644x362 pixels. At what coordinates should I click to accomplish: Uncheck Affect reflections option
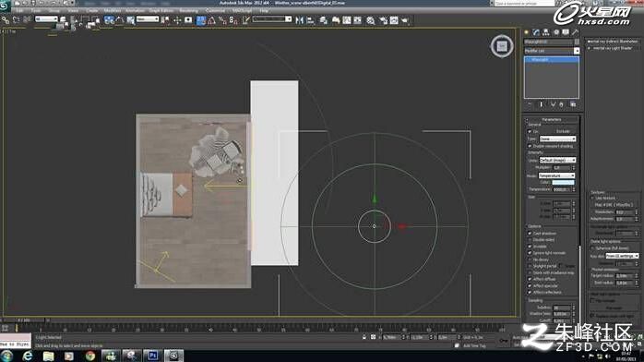[530, 292]
